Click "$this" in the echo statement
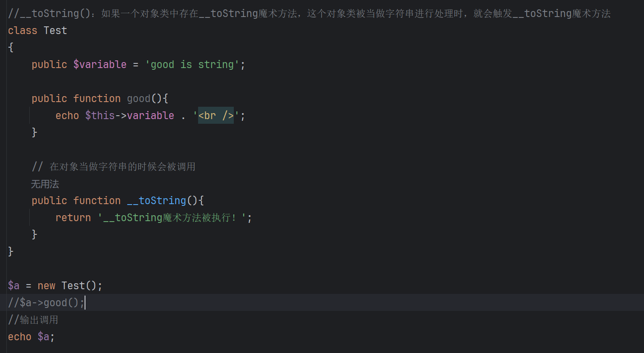Screen dimensions: 644x353 pyautogui.click(x=100, y=116)
